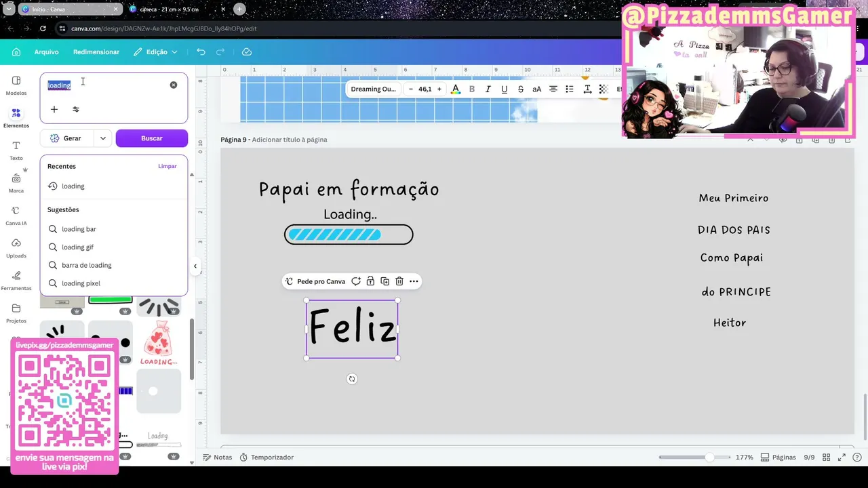This screenshot has height=488, width=868.
Task: Open the Ferramentas side panel
Action: point(16,281)
